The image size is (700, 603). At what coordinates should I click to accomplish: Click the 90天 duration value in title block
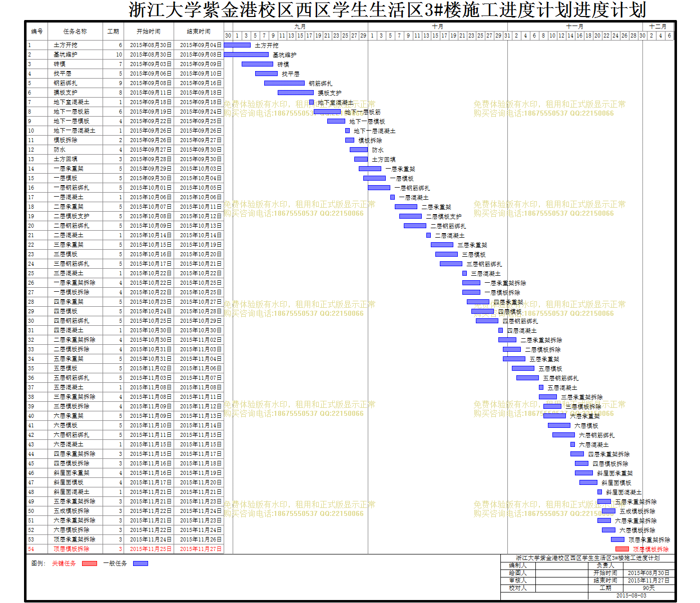(649, 588)
